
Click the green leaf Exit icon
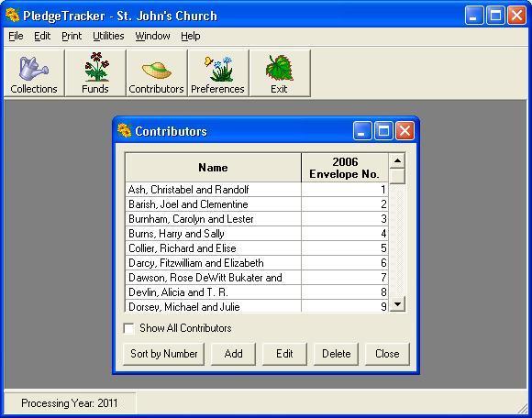click(280, 73)
